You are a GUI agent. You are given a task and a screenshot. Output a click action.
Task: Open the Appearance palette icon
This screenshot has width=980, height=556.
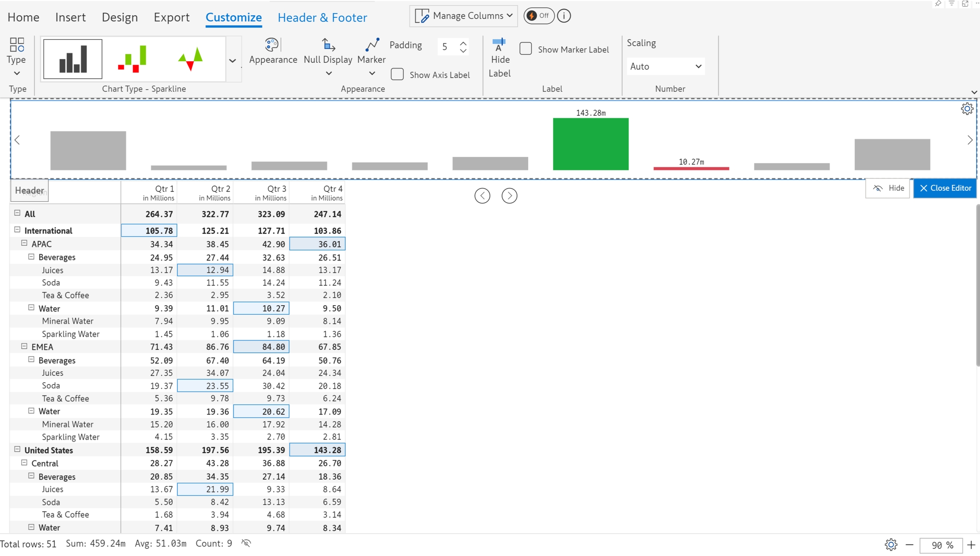pyautogui.click(x=272, y=45)
